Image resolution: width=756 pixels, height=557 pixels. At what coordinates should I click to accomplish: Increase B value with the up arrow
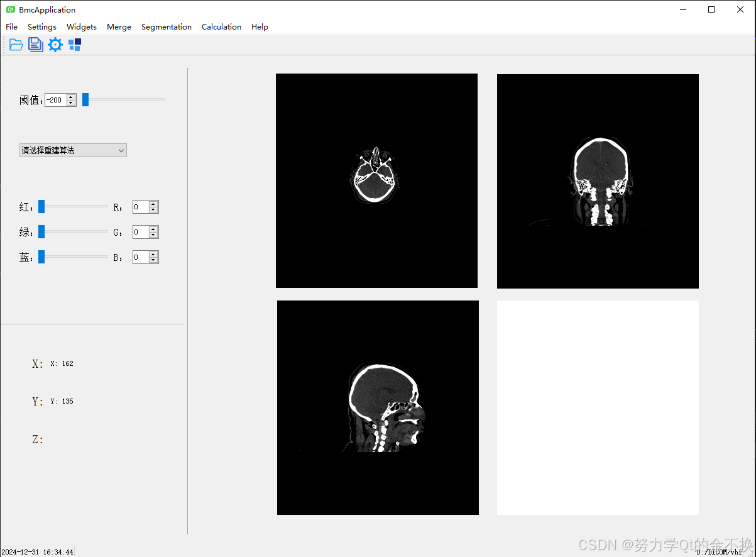(153, 254)
